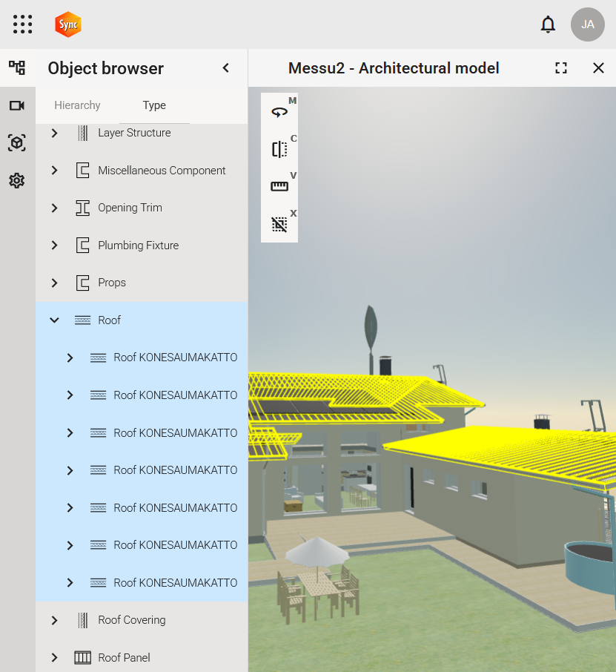
Task: Select the object browser tree icon in sidebar
Action: (x=17, y=68)
